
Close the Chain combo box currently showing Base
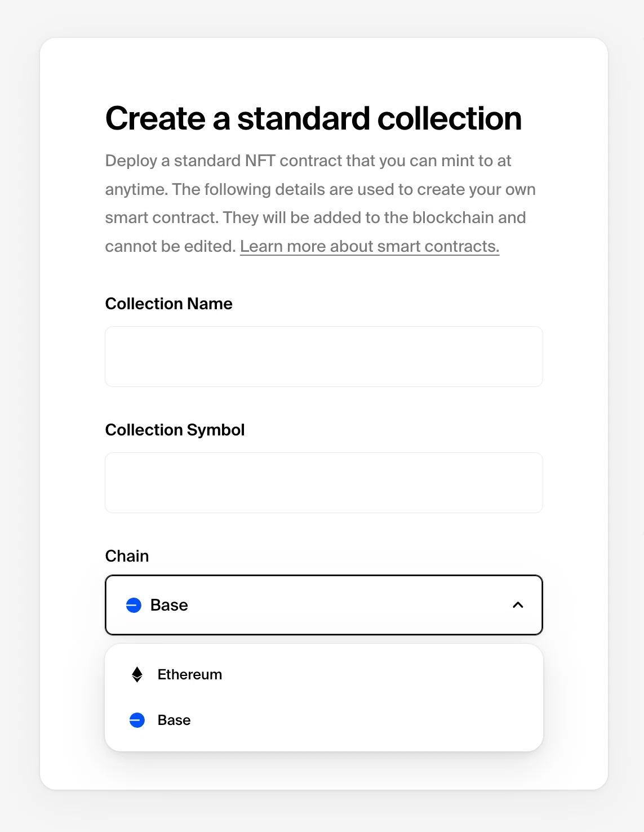click(x=324, y=605)
